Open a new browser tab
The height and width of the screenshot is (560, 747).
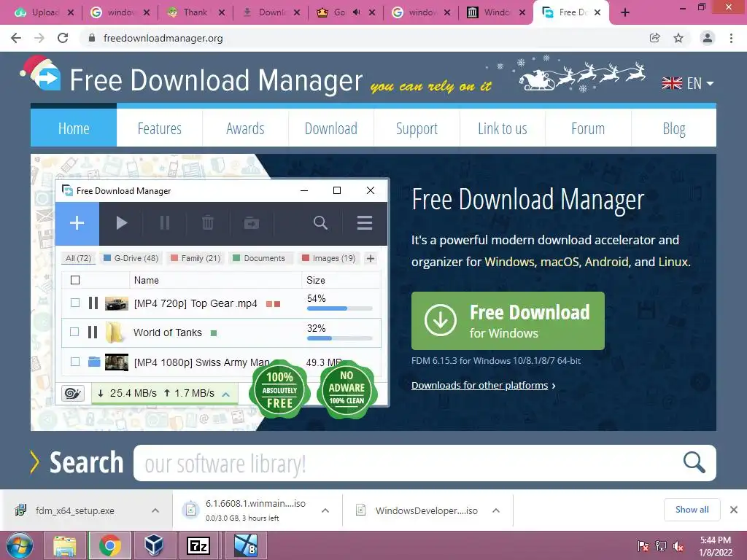coord(625,12)
